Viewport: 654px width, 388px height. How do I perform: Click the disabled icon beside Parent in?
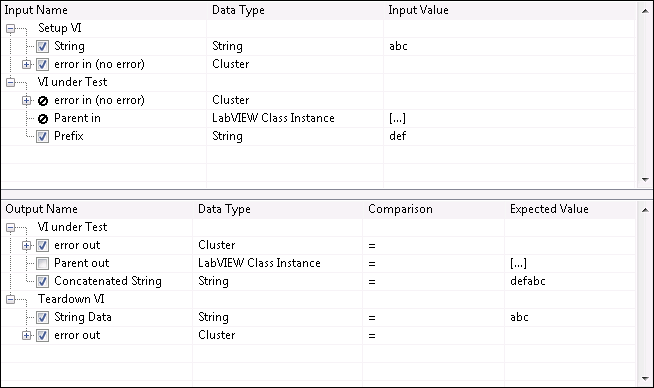pyautogui.click(x=43, y=119)
